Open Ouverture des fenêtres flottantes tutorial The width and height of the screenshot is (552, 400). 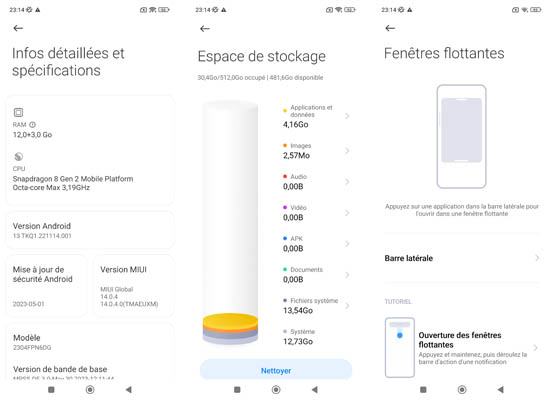pos(462,348)
